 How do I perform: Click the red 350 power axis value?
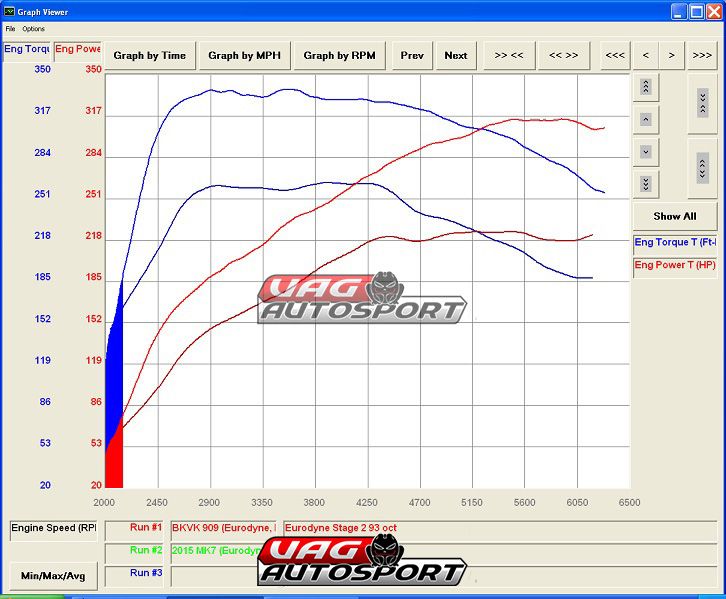(94, 69)
